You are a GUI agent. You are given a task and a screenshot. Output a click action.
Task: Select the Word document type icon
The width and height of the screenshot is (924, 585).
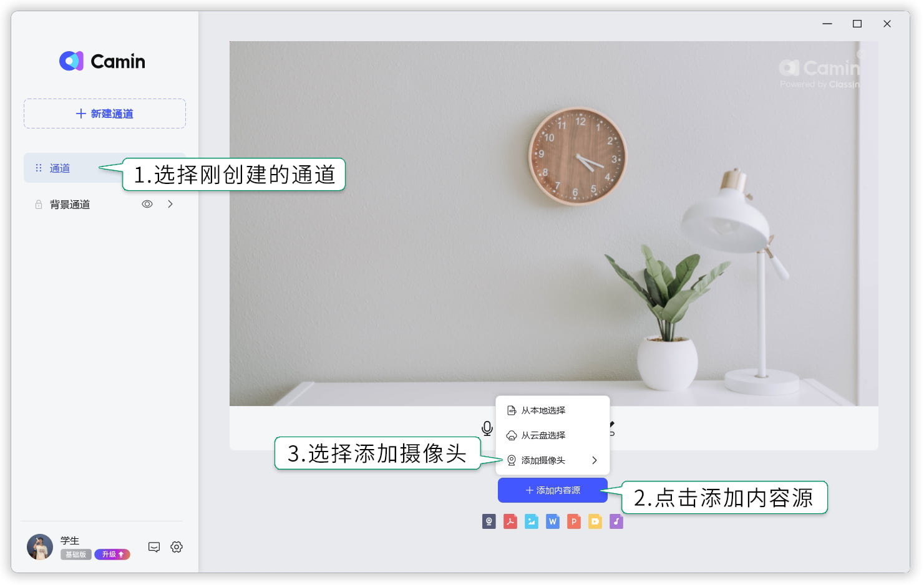click(553, 521)
